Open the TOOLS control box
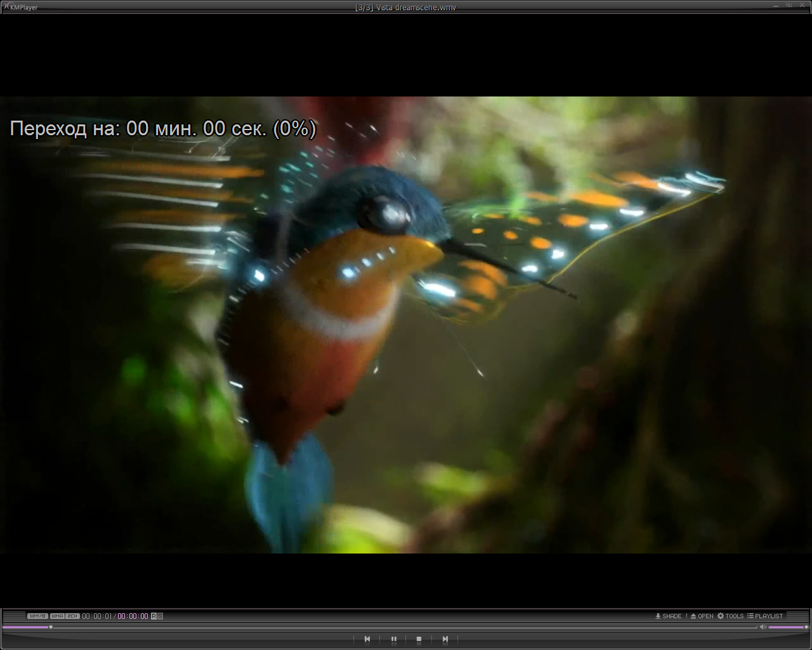 tap(730, 616)
